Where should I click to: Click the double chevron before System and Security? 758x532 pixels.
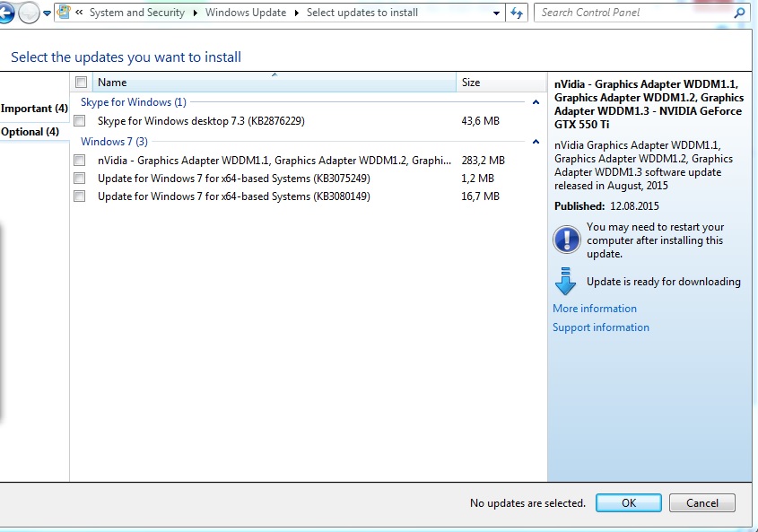click(x=79, y=13)
